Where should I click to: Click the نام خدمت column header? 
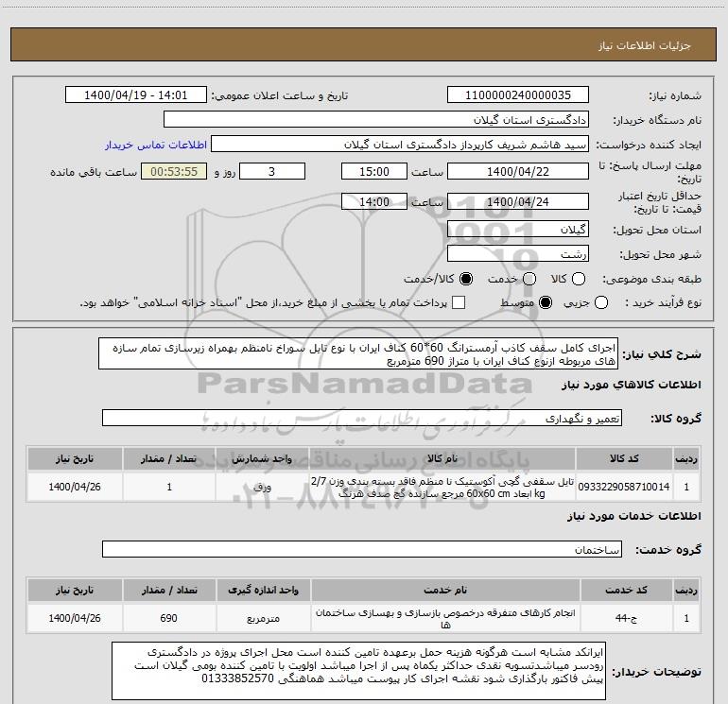(445, 590)
